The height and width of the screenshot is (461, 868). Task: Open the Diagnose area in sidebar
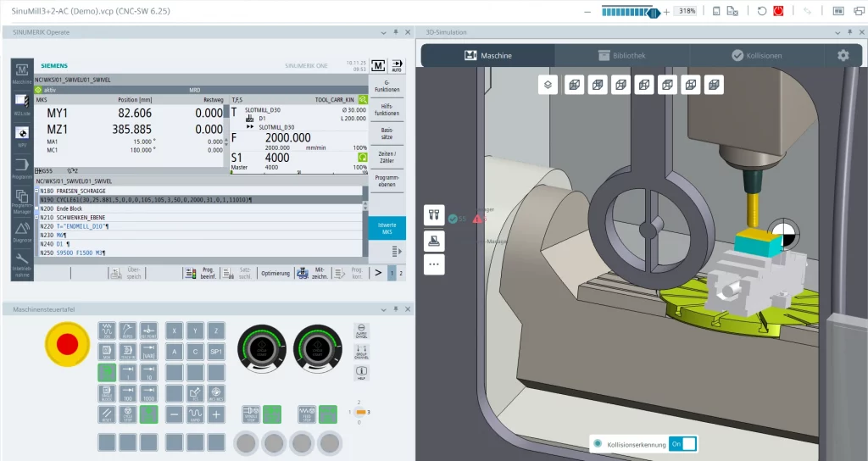(22, 231)
